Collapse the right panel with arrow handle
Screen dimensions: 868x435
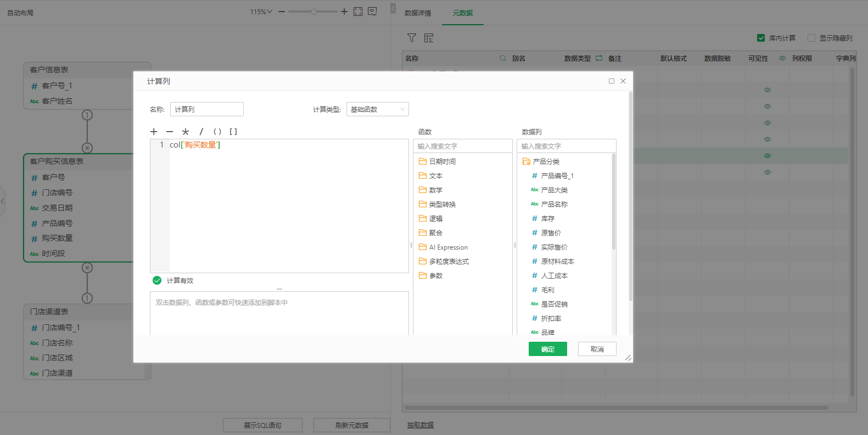pos(393,9)
